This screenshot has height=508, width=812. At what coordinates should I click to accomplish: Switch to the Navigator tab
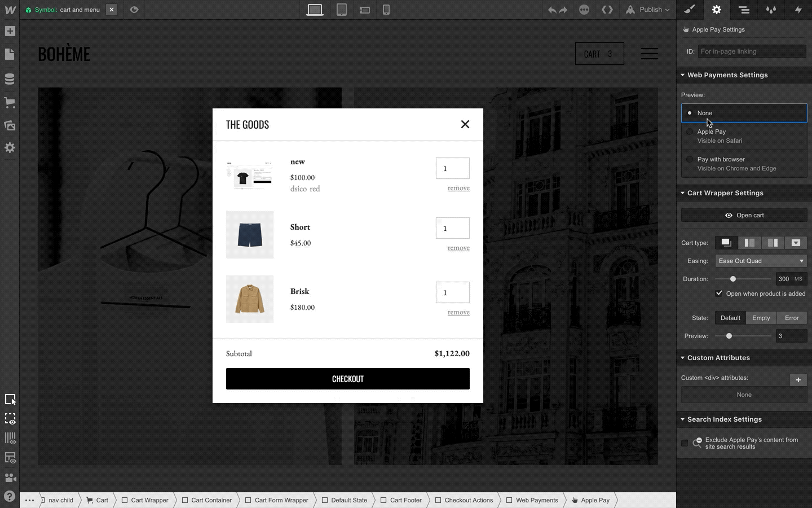744,10
